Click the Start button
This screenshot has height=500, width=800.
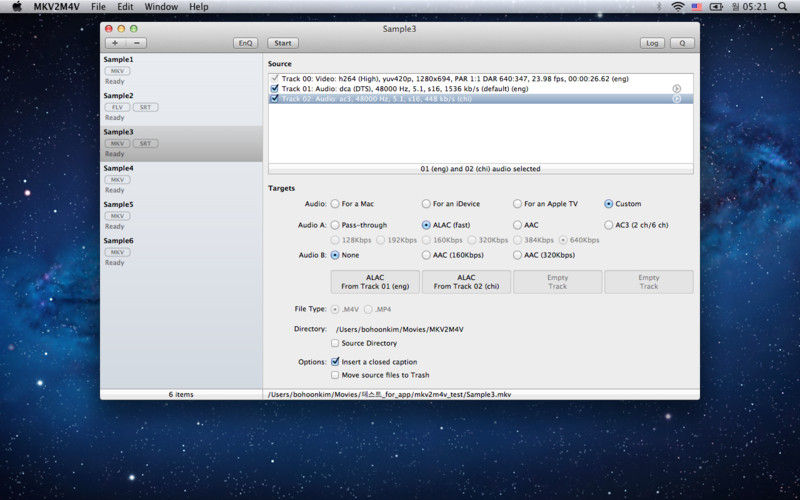283,43
